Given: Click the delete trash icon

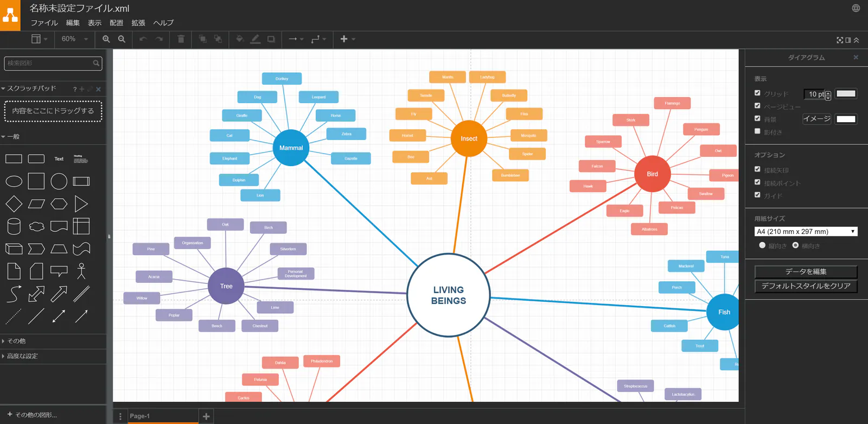Looking at the screenshot, I should click(x=181, y=39).
